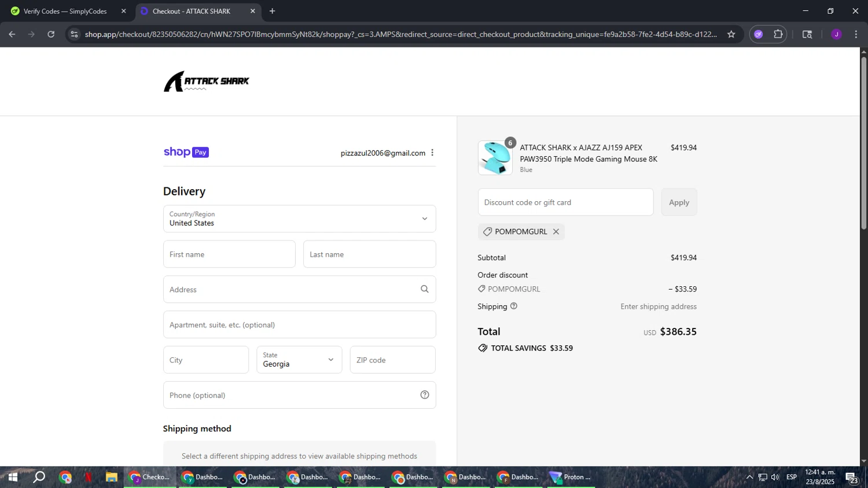Open the Checko... Chrome window in taskbar
Viewport: 868px width, 488px height.
(x=150, y=477)
